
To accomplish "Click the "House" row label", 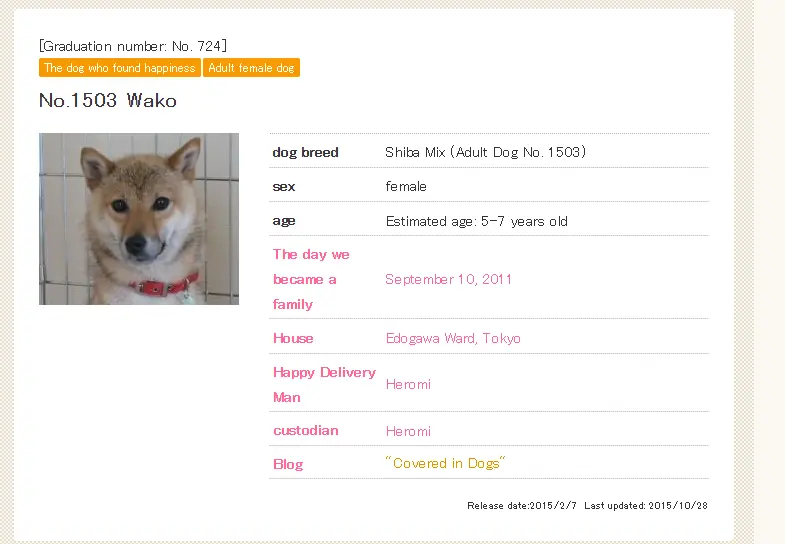I will tap(293, 339).
